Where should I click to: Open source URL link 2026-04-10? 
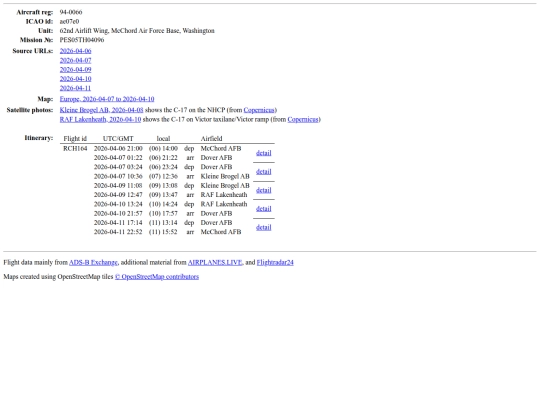point(75,79)
